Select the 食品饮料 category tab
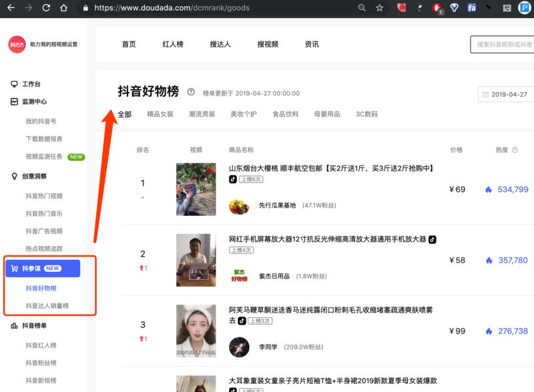This screenshot has width=534, height=392. [286, 115]
